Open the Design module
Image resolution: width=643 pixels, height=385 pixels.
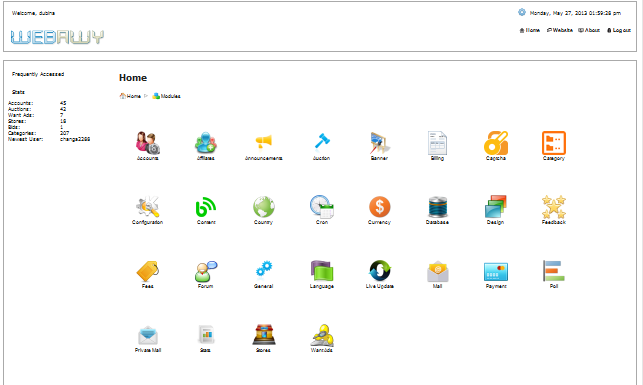(x=495, y=210)
